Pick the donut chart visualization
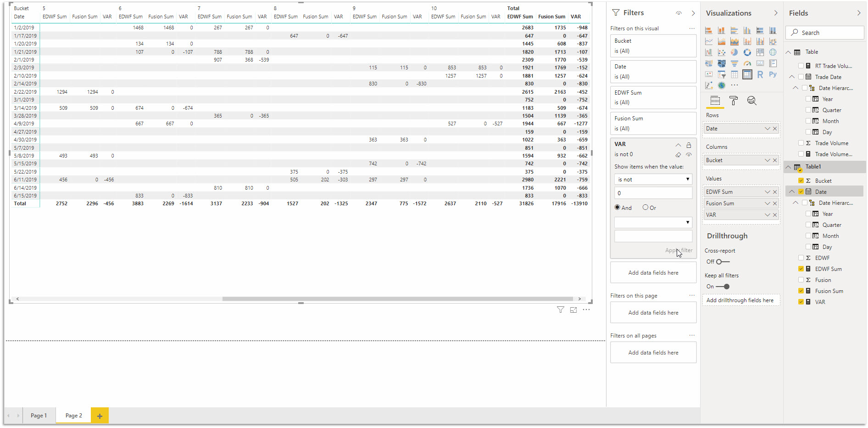This screenshot has height=428, width=868. tap(747, 52)
